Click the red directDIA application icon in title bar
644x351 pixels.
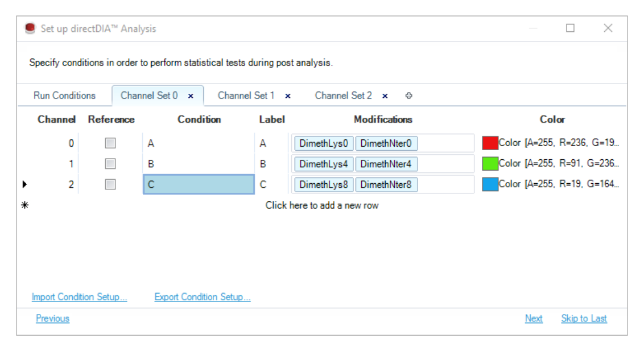(30, 28)
